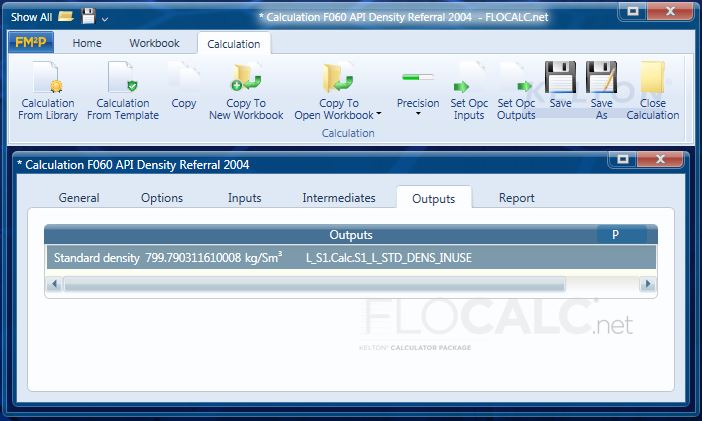Expand Copy To Open Workbook dropdown arrow

point(379,114)
